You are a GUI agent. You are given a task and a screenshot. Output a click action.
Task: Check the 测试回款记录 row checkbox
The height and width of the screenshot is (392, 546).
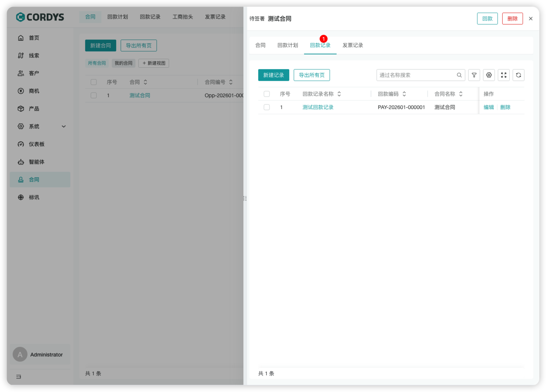pyautogui.click(x=266, y=107)
